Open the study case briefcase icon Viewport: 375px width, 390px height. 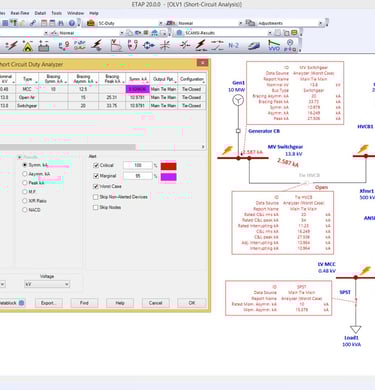click(x=90, y=23)
